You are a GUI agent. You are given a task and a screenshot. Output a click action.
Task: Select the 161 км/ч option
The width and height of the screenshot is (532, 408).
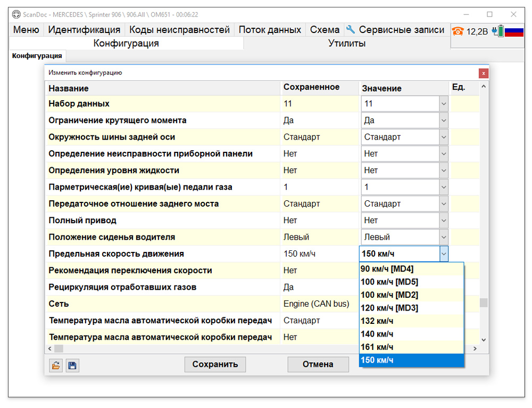click(411, 347)
